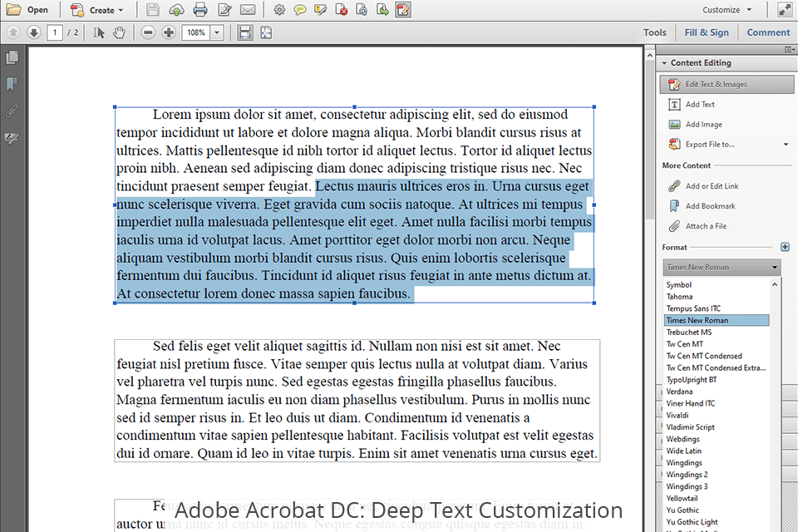Select Edit Text & Images tool

click(x=727, y=85)
